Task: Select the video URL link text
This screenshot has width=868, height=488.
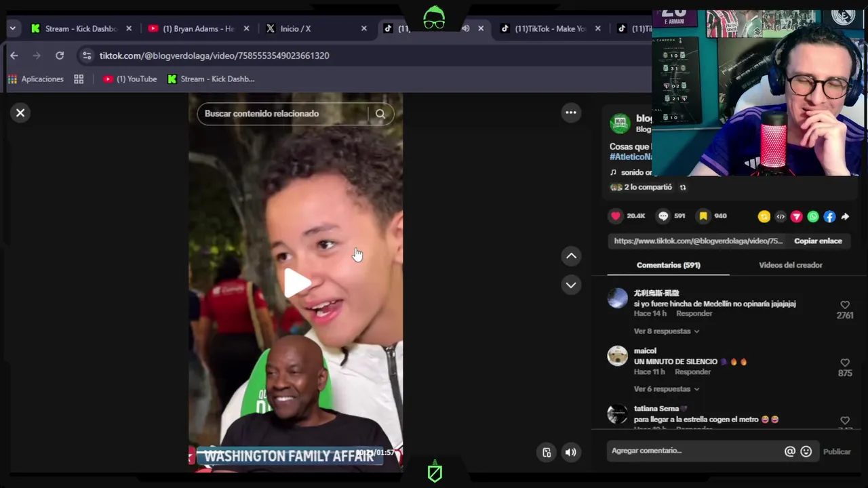Action: tap(698, 241)
